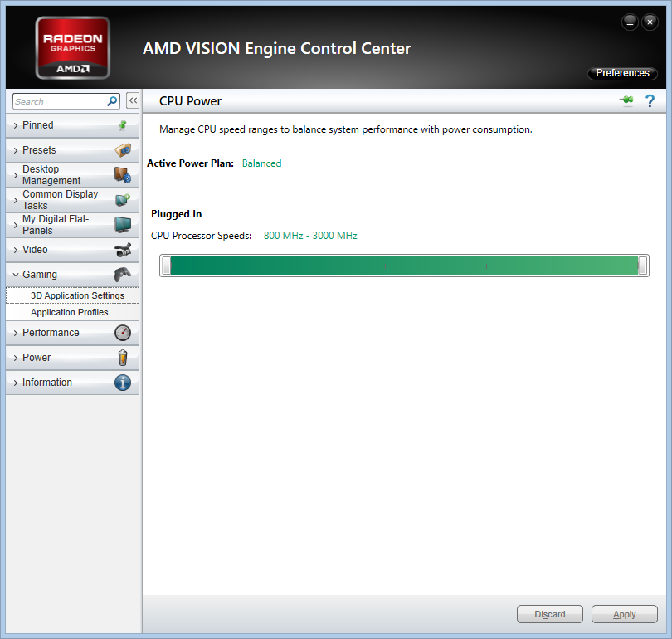Open the Desktop Management category label
The width and height of the screenshot is (672, 639).
point(51,175)
